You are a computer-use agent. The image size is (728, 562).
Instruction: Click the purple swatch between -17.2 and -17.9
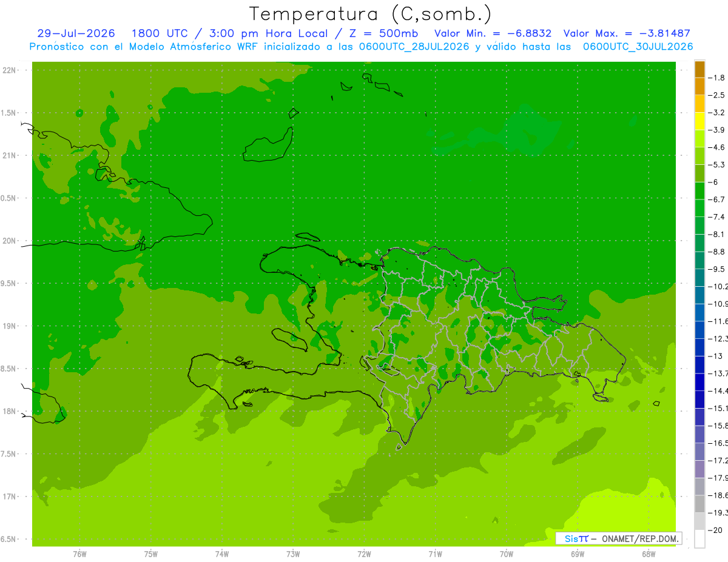(x=699, y=469)
